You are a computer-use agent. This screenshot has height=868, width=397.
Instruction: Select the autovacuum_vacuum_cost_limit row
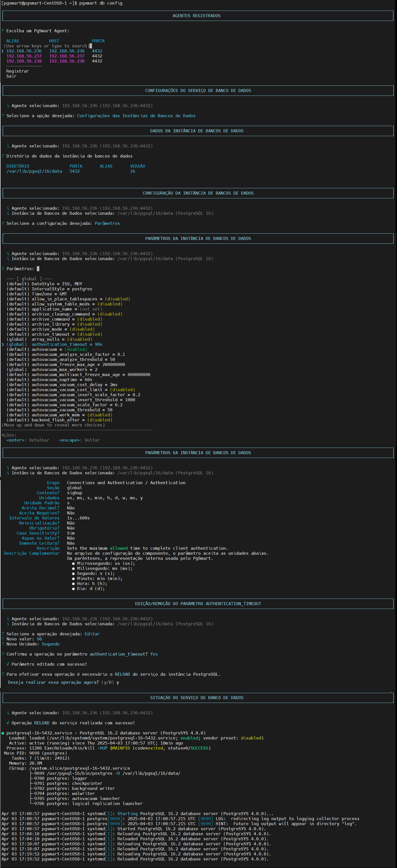[71, 390]
